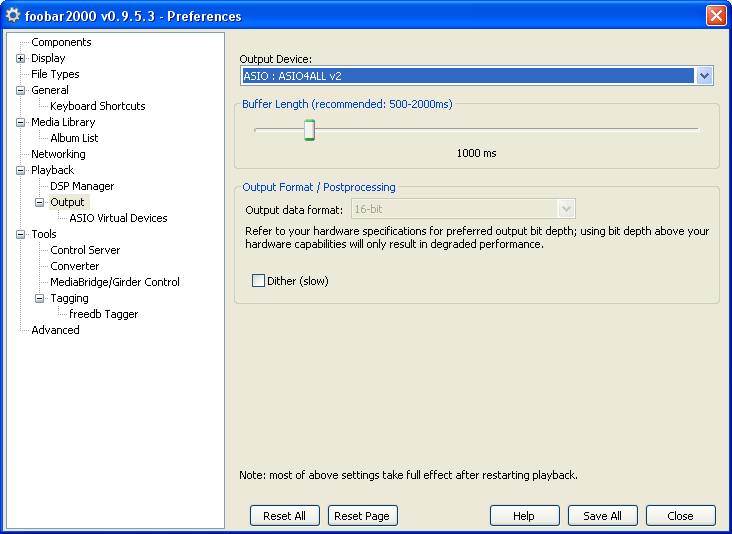
Task: Select the DSP Manager page
Action: [82, 186]
